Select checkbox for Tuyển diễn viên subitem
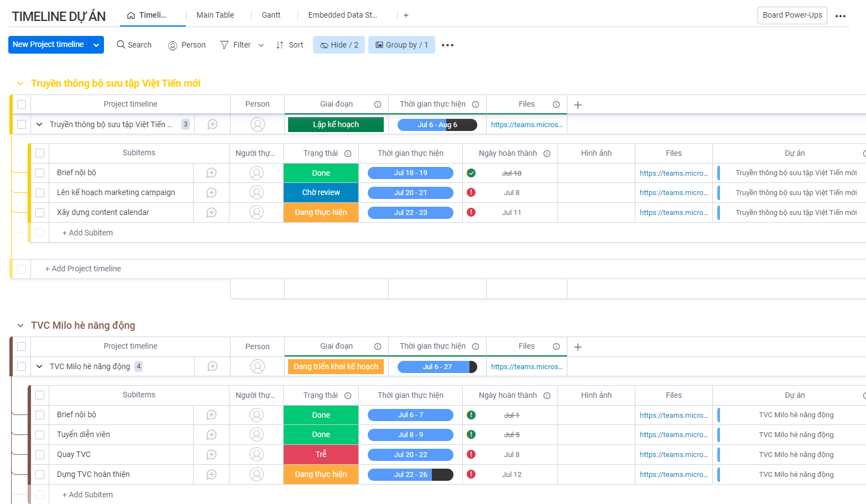Image resolution: width=866 pixels, height=504 pixels. pyautogui.click(x=40, y=435)
